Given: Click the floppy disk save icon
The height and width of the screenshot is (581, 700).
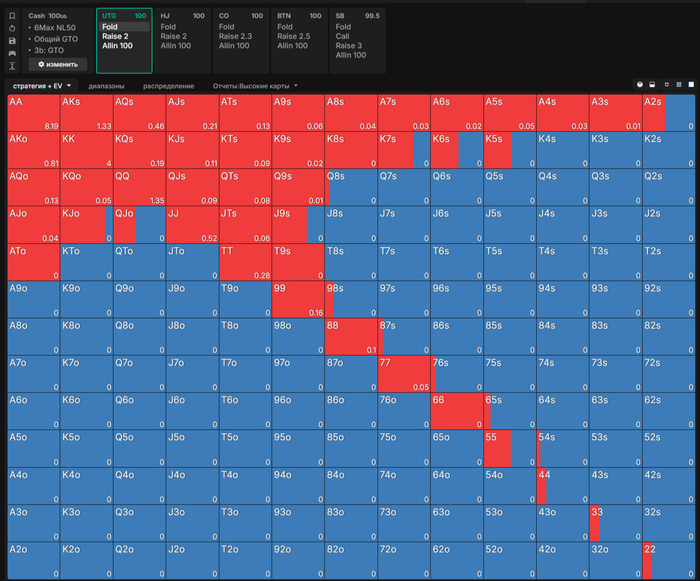Looking at the screenshot, I should click(x=12, y=41).
